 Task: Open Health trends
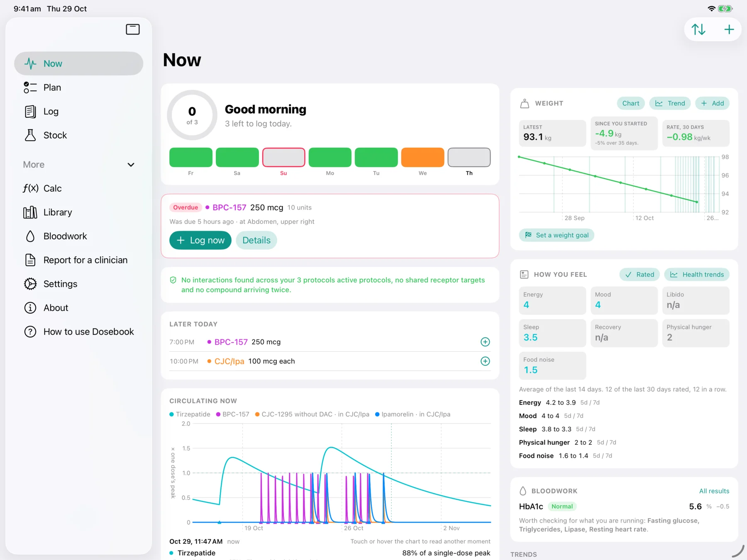coord(697,275)
